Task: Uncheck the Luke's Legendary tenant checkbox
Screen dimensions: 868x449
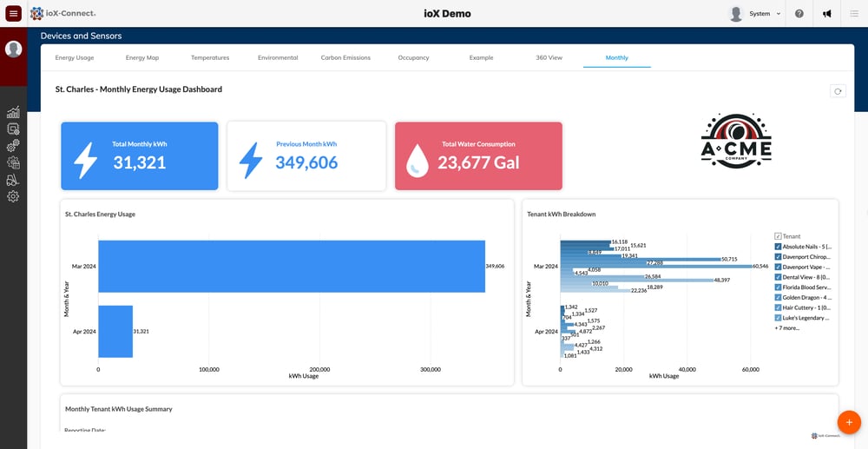Action: coord(778,318)
